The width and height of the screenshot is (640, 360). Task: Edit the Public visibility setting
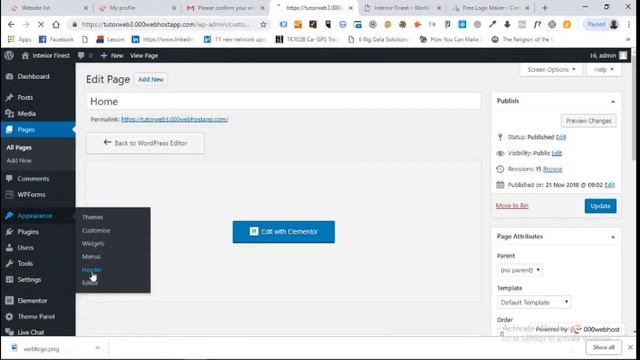coord(557,153)
